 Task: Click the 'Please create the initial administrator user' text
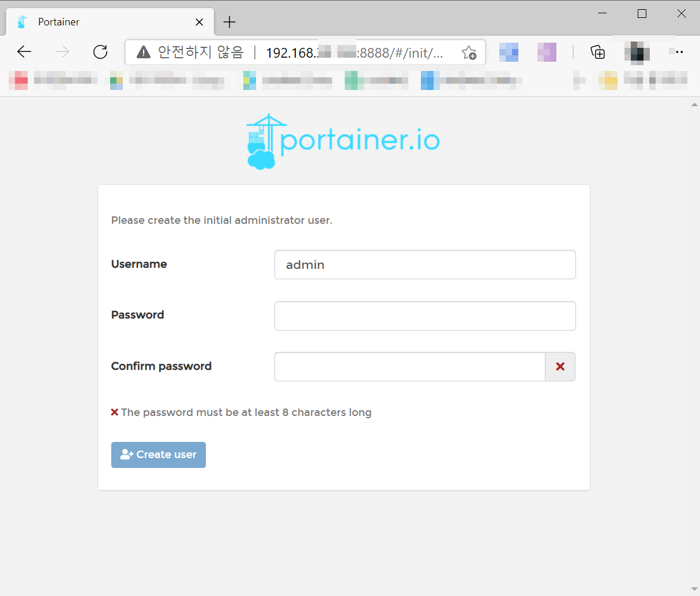pyautogui.click(x=221, y=220)
